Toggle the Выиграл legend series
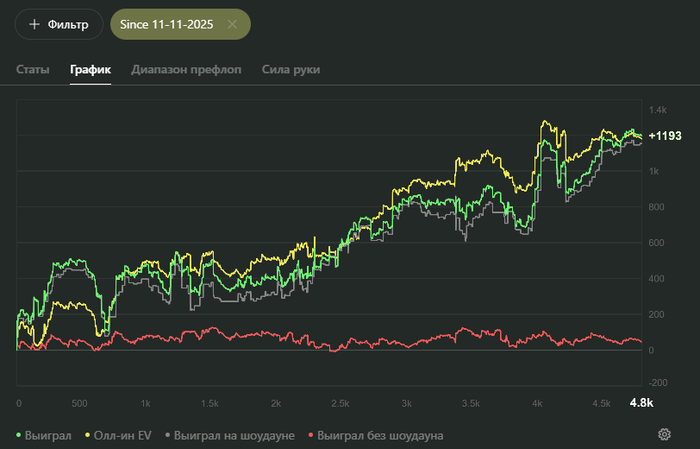The width and height of the screenshot is (700, 449). pyautogui.click(x=44, y=436)
